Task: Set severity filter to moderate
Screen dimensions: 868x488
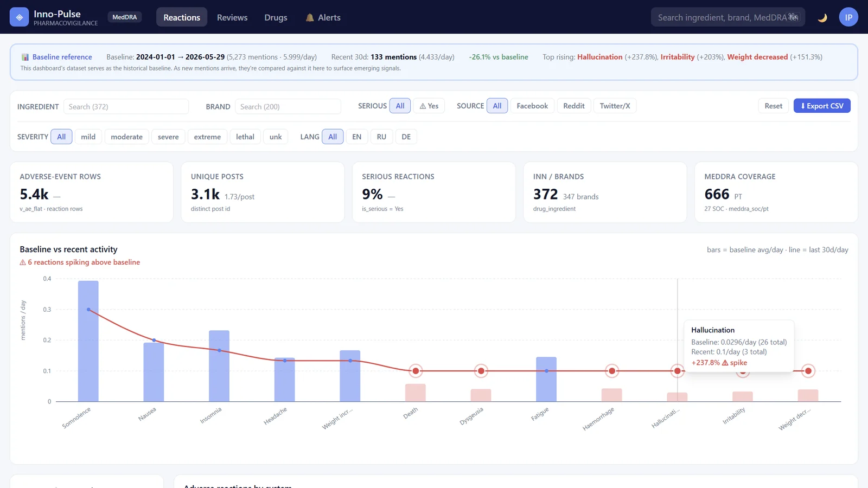Action: coord(127,137)
